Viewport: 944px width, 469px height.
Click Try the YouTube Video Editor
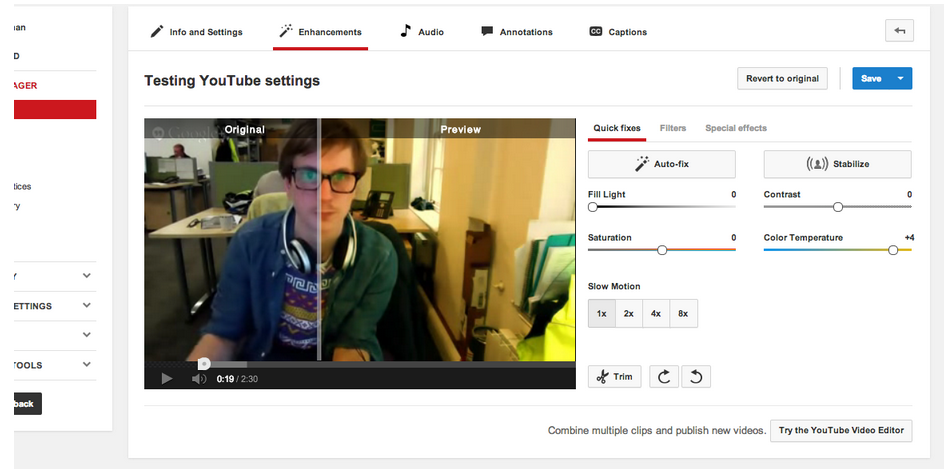[x=841, y=430]
